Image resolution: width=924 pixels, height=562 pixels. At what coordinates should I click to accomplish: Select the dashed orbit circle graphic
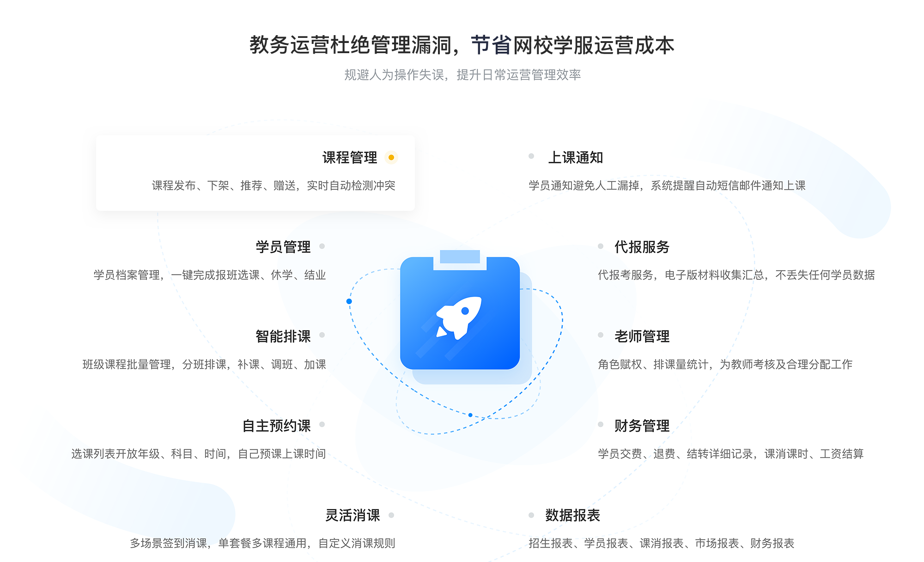click(x=462, y=324)
